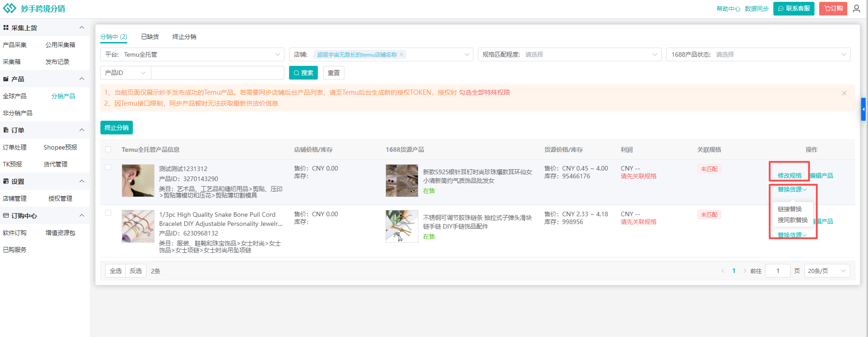Open 公用采集箱 in the sidebar
Viewport: 868px width, 337px height.
coord(60,45)
